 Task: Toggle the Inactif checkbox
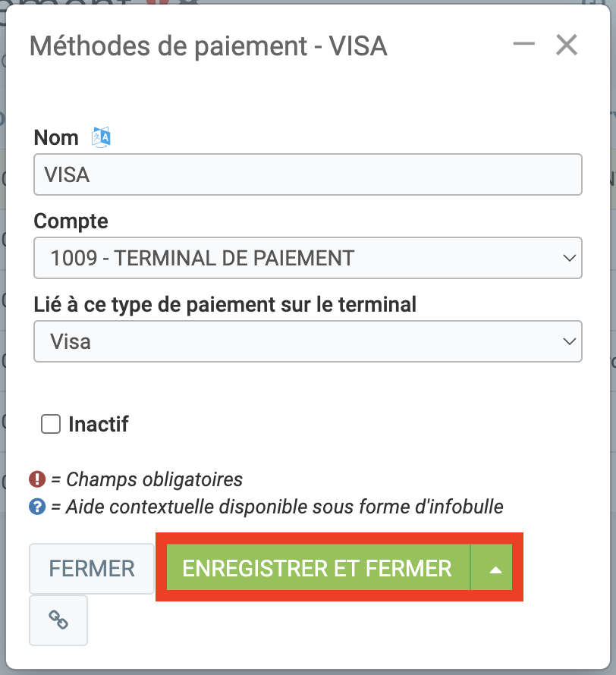(x=51, y=424)
